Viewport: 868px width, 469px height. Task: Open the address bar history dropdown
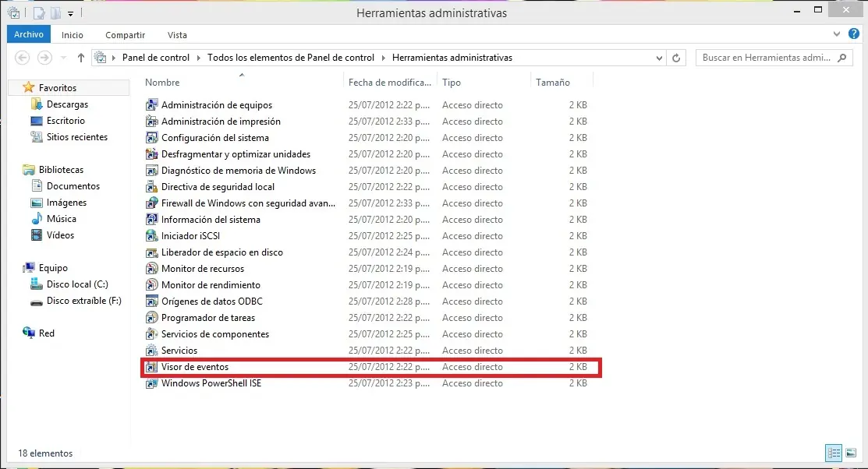[x=659, y=58]
